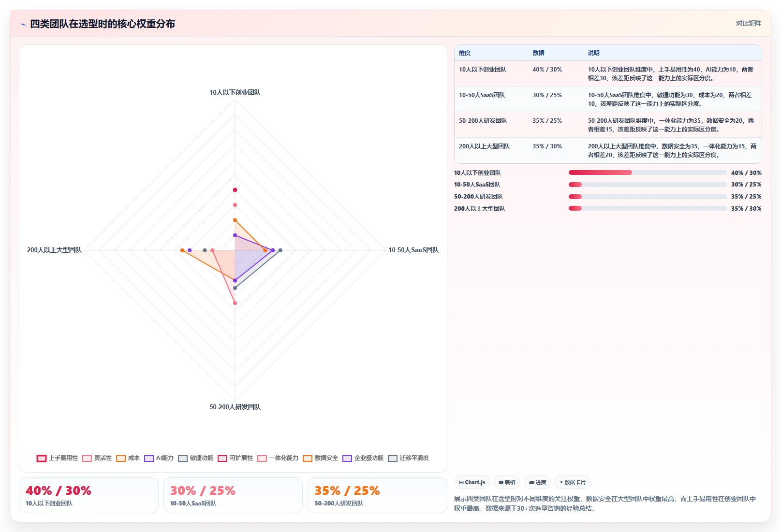Screen dimensions: 781x532
Task: Select the 进度 tag
Action: coord(537,482)
